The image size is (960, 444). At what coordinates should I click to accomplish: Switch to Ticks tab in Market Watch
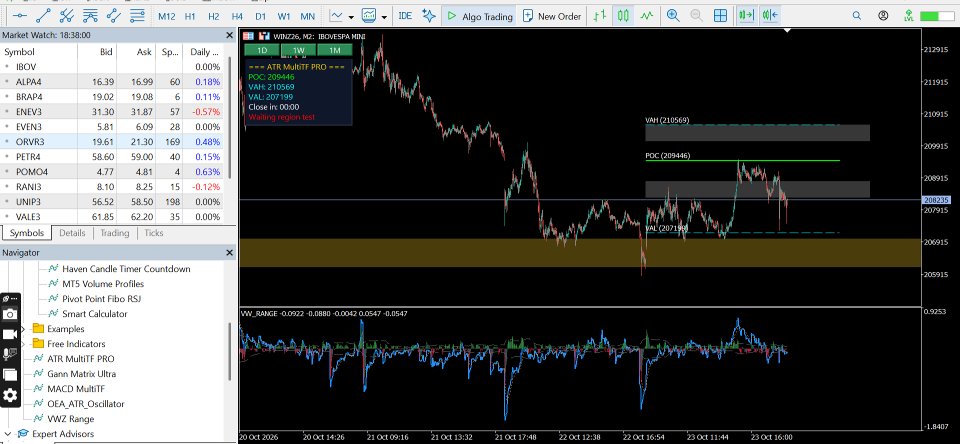(x=154, y=233)
